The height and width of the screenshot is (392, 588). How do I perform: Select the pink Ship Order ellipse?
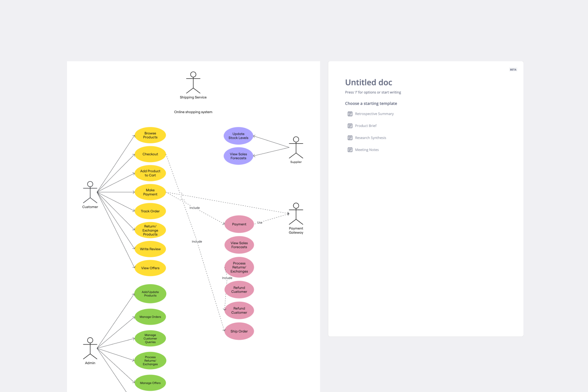(x=239, y=332)
